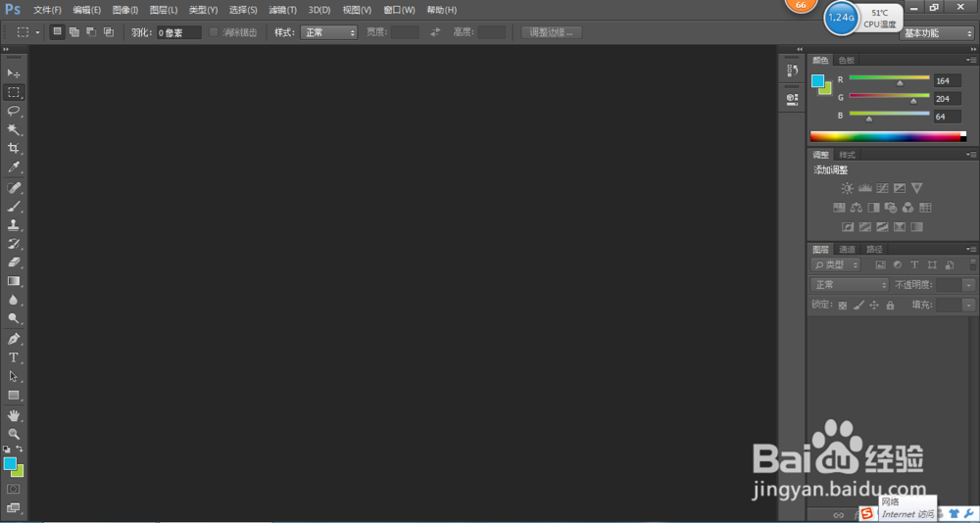
Task: Select the Healing Brush tool
Action: click(14, 187)
